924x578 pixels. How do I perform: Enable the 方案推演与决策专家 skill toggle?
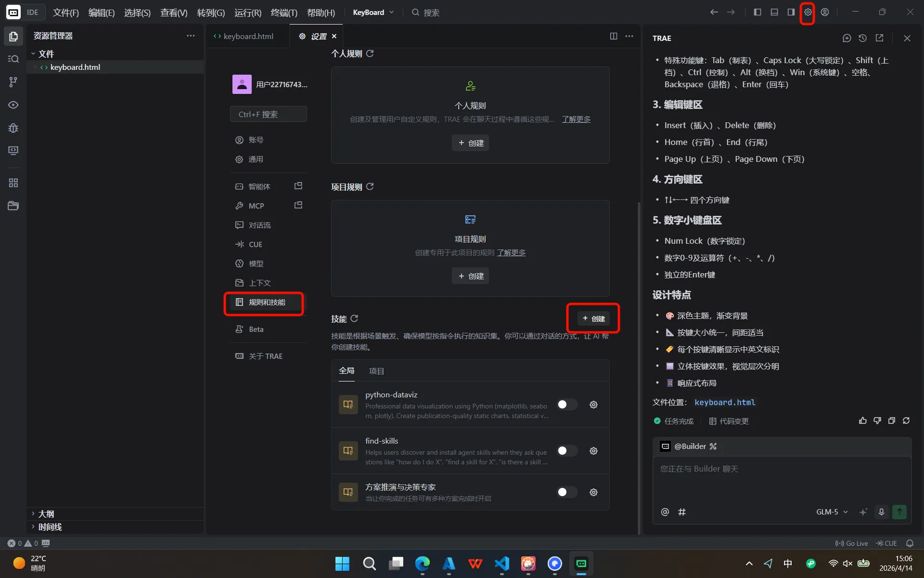[567, 492]
